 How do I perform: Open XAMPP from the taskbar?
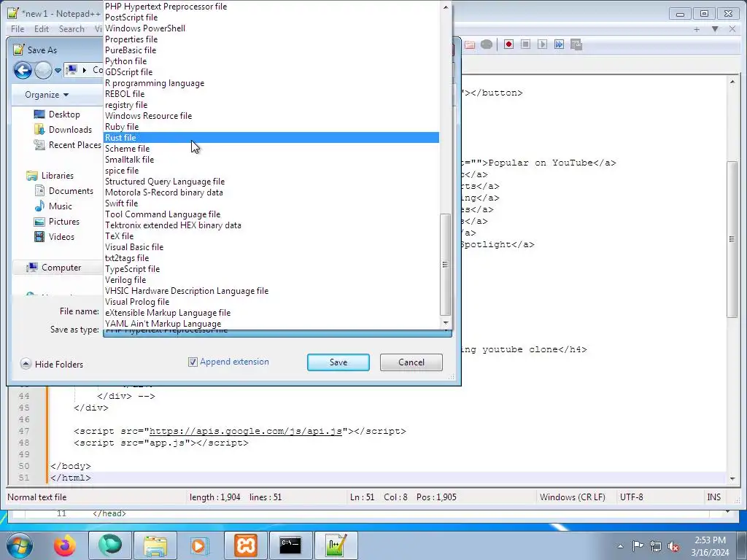(x=246, y=545)
